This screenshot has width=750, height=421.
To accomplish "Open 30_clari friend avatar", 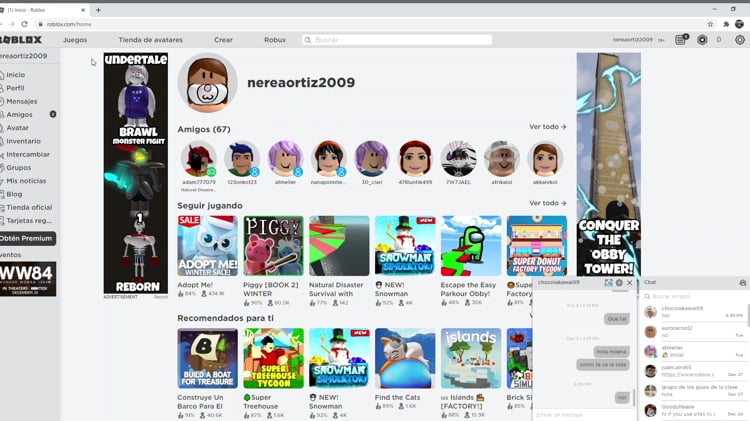I will pos(372,158).
